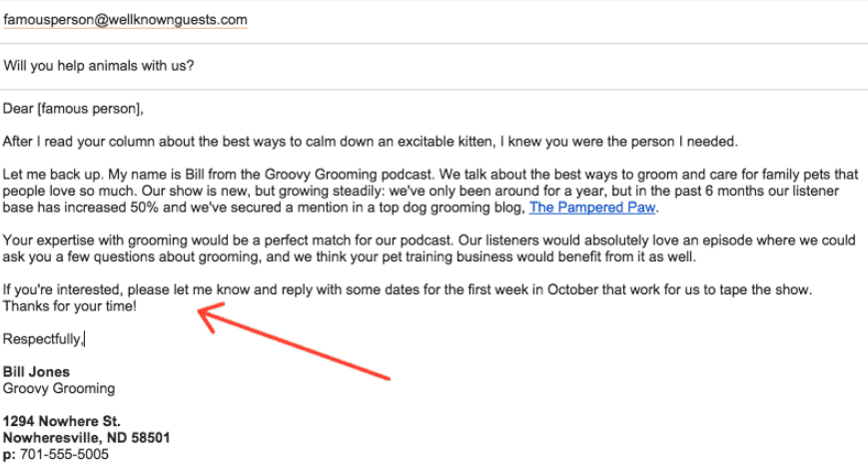Click the 'Bill Jones' signature name

coord(36,372)
